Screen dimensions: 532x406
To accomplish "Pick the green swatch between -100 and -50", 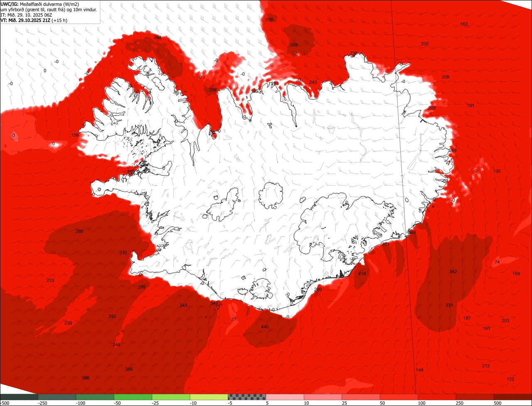I will (95, 397).
